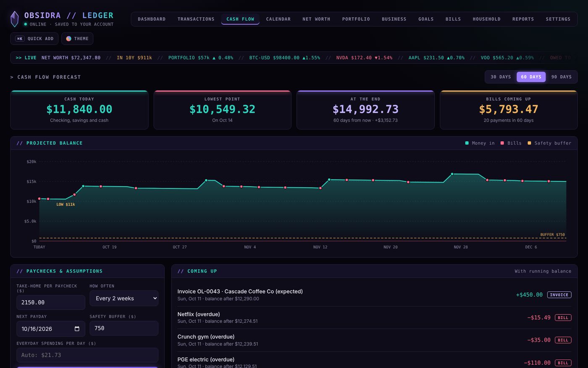Click the Netflix (overdue) row
This screenshot has width=588, height=368.
click(x=374, y=318)
